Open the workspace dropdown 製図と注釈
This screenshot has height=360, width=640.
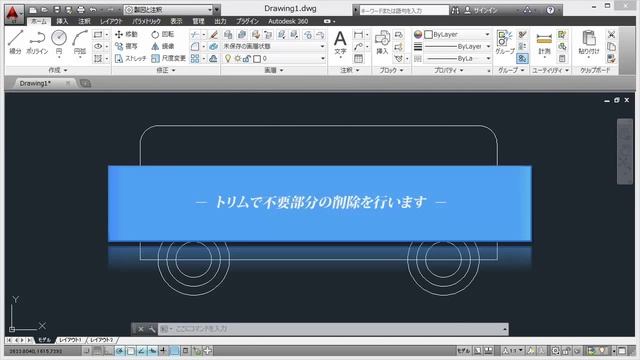(169, 10)
